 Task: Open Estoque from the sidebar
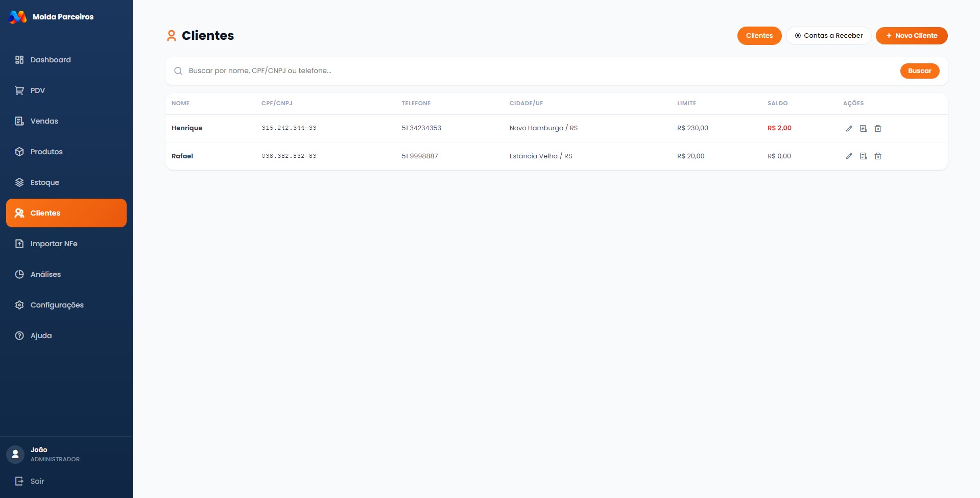pos(45,182)
